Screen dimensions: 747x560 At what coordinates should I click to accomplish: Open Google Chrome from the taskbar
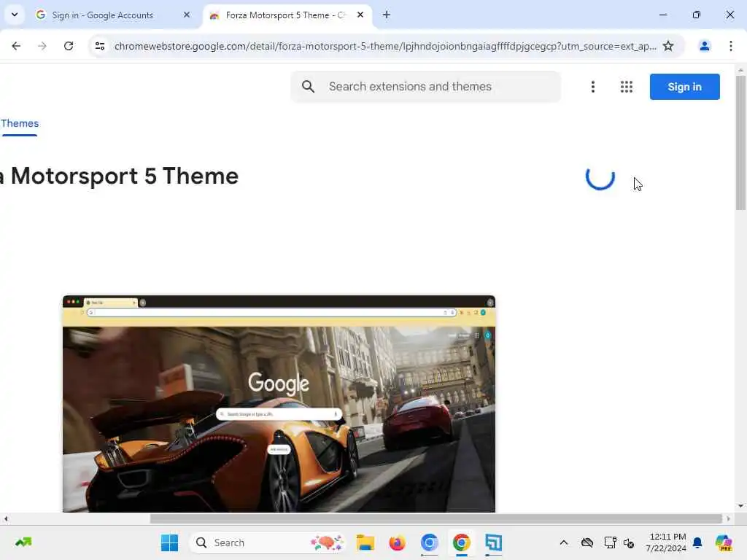[461, 542]
